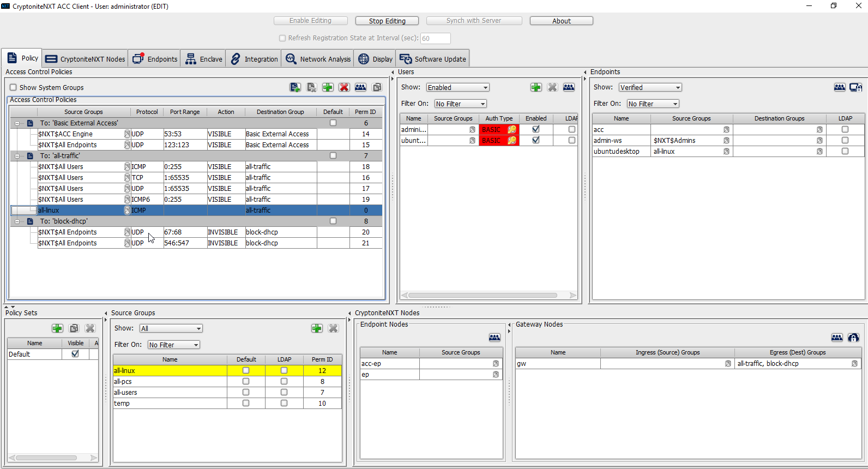This screenshot has height=469, width=868.
Task: Switch to the Enclave tab
Action: [203, 59]
